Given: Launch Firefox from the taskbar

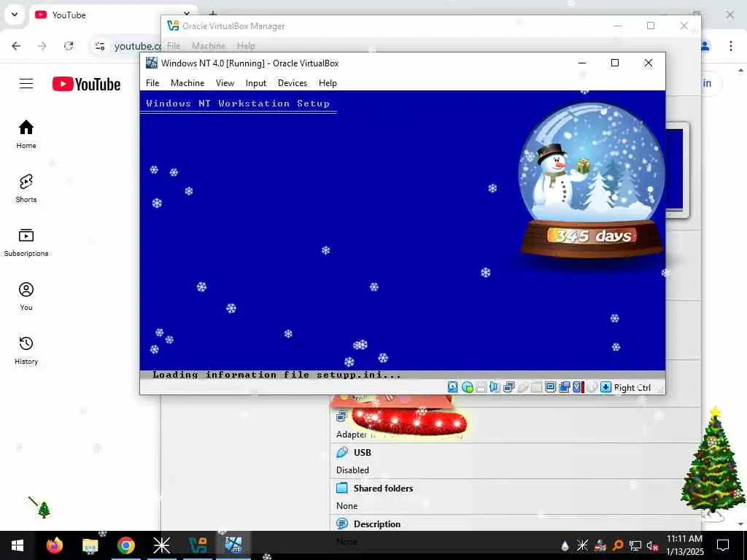Looking at the screenshot, I should tap(54, 545).
